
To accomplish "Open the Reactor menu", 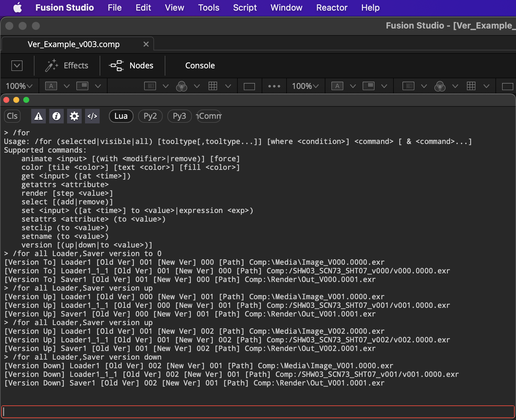I will tap(332, 7).
